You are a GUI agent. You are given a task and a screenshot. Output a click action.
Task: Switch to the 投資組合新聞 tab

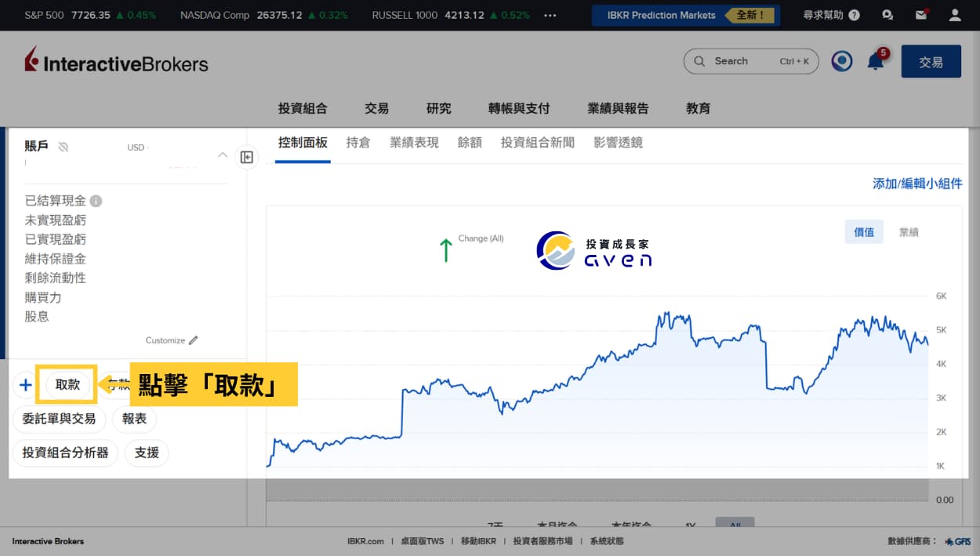point(538,143)
